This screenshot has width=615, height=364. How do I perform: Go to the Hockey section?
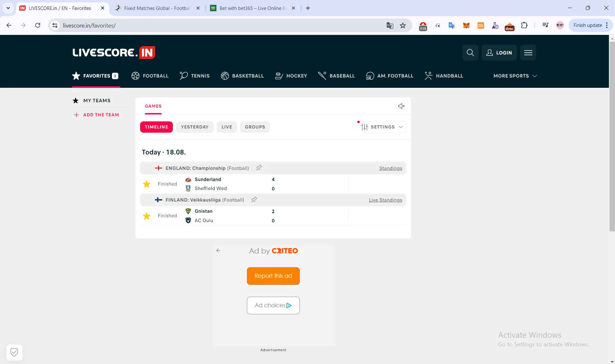pos(291,76)
